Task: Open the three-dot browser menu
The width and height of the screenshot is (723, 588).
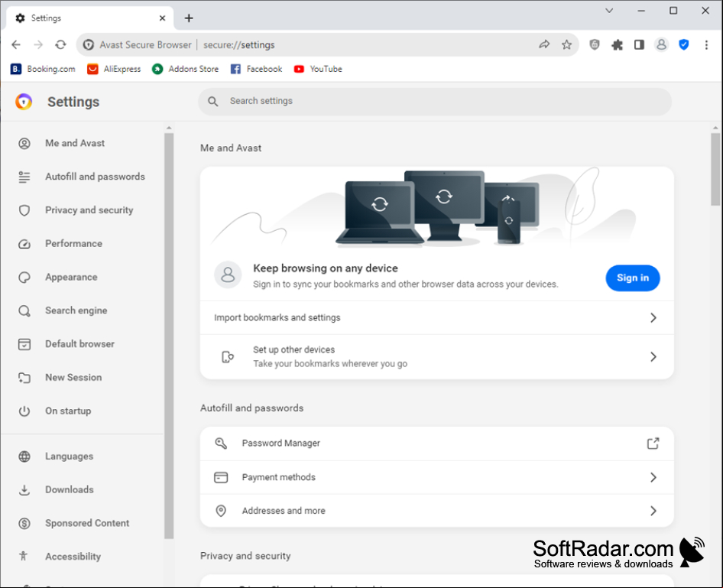Action: tap(706, 45)
